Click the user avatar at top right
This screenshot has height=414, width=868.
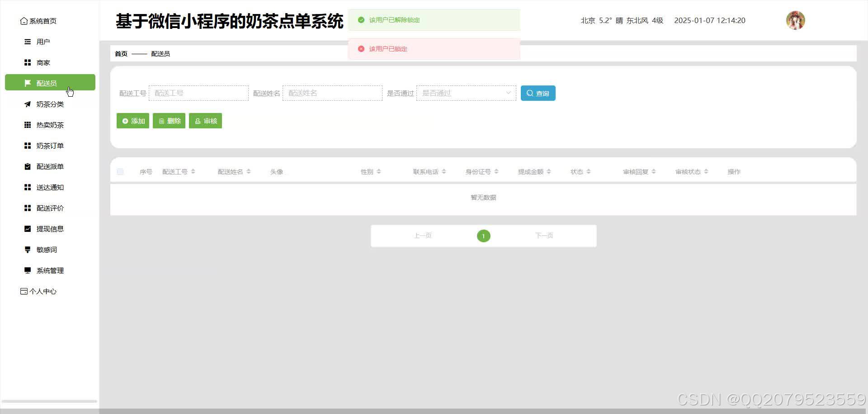click(795, 20)
